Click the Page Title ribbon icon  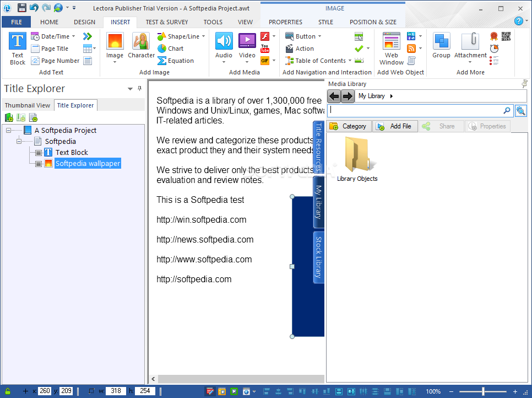click(35, 49)
